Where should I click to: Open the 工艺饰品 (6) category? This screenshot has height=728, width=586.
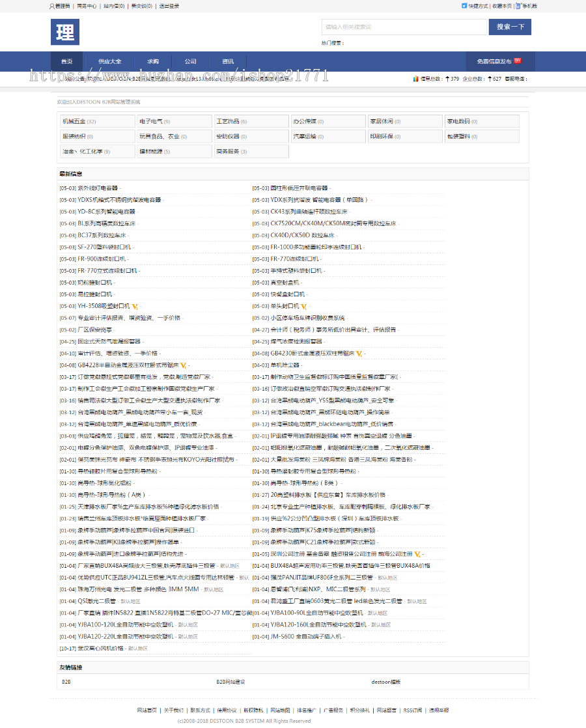coord(251,121)
